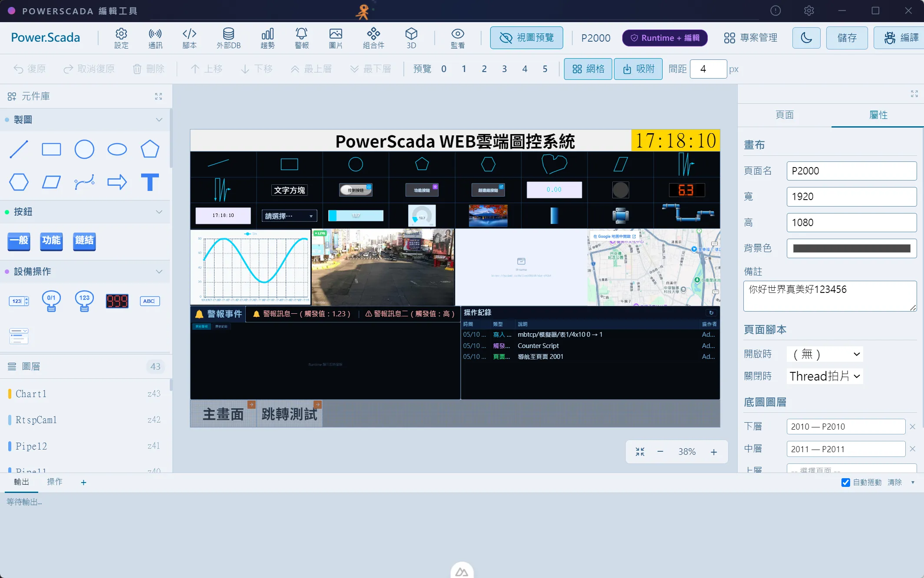Viewport: 924px width, 578px height.
Task: Click the 編譯 compile button
Action: 900,38
